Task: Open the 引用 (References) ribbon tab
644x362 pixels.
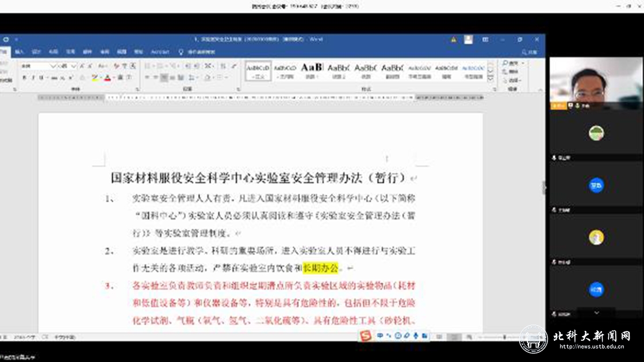Action: coord(71,52)
